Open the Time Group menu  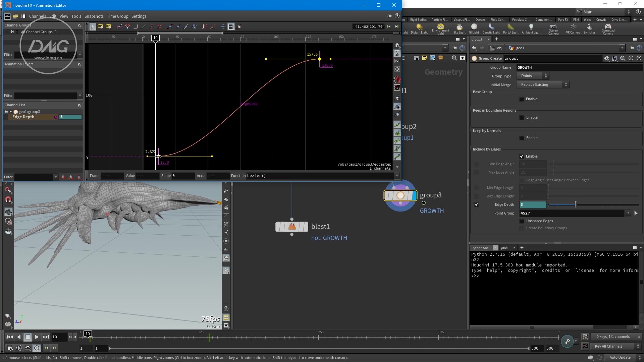(117, 16)
